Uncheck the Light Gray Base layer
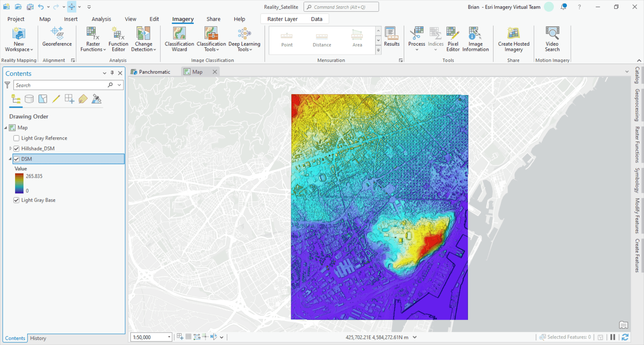This screenshot has height=345, width=644. tap(16, 200)
